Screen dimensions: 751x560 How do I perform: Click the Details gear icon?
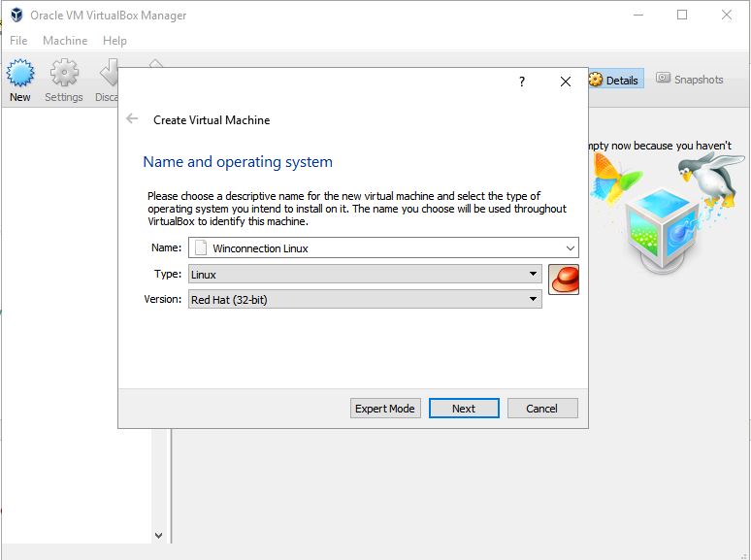[596, 80]
